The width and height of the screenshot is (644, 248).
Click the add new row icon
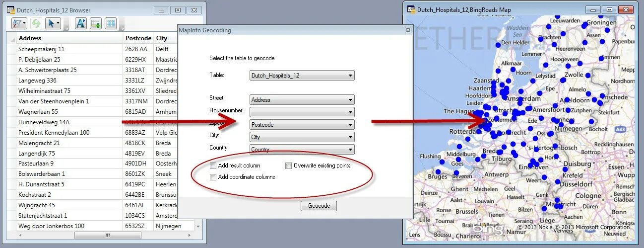point(96,23)
